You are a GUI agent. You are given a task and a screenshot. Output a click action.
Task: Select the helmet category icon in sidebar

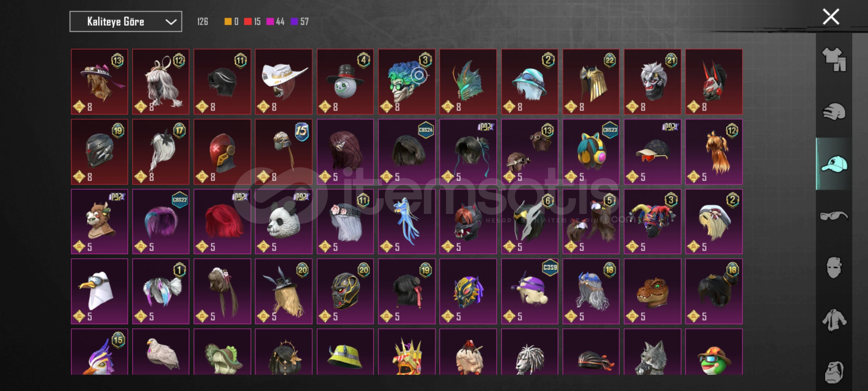pyautogui.click(x=834, y=112)
